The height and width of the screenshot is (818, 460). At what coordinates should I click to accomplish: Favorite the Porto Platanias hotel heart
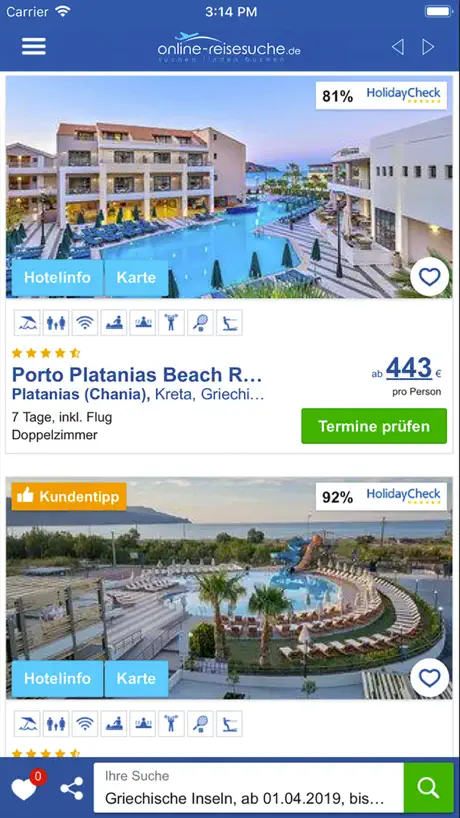[x=429, y=276]
